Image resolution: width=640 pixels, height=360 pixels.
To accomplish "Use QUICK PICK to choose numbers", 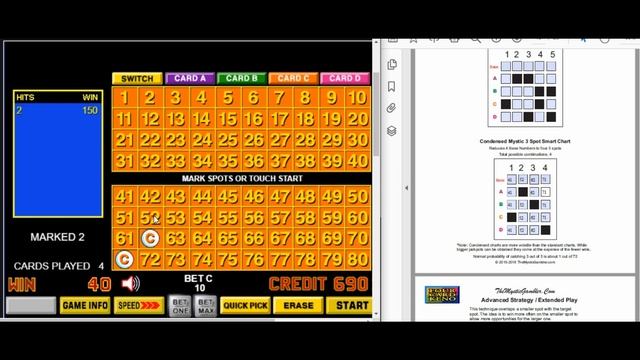I will coord(245,305).
